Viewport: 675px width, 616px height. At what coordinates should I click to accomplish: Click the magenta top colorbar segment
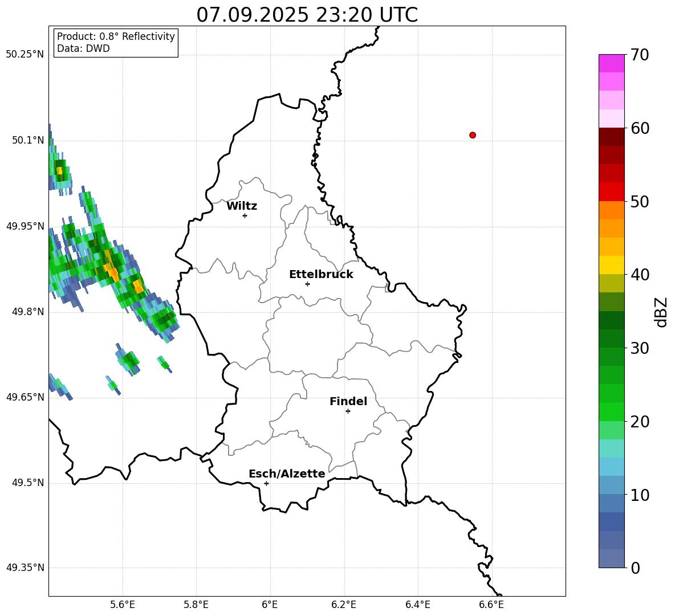pos(611,63)
